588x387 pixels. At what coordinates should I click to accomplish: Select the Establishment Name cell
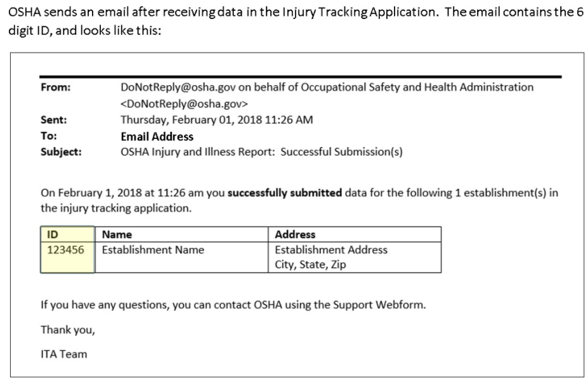[x=153, y=250]
